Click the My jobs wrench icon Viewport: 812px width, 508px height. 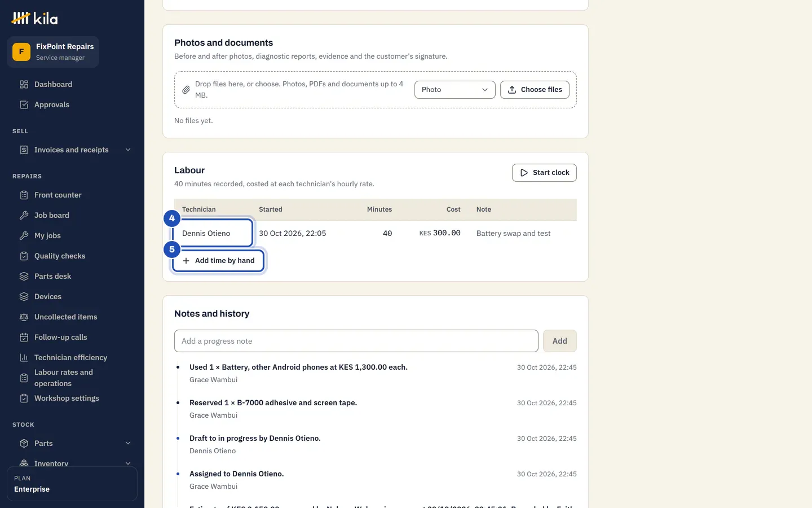click(24, 235)
